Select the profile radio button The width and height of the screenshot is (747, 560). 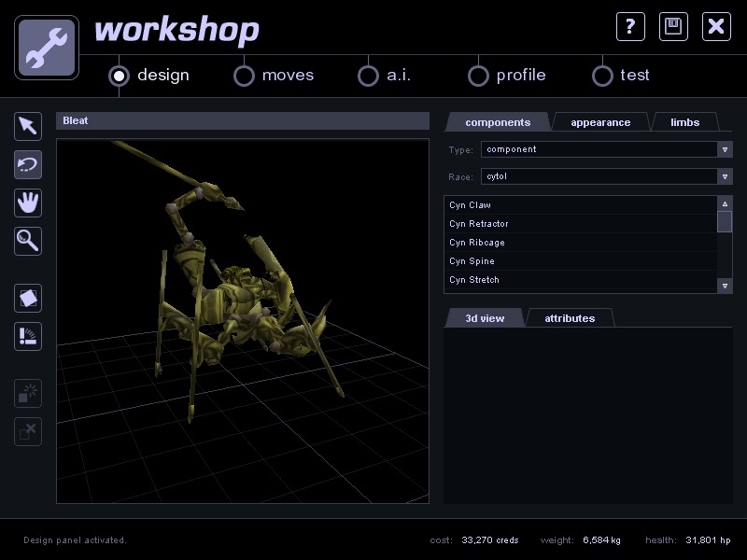(478, 76)
